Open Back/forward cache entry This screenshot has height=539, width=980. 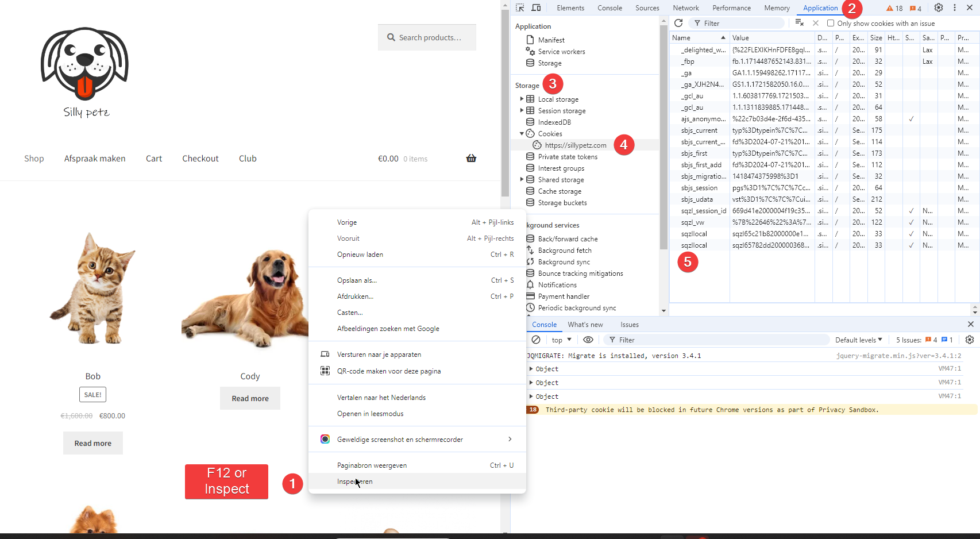[568, 238]
